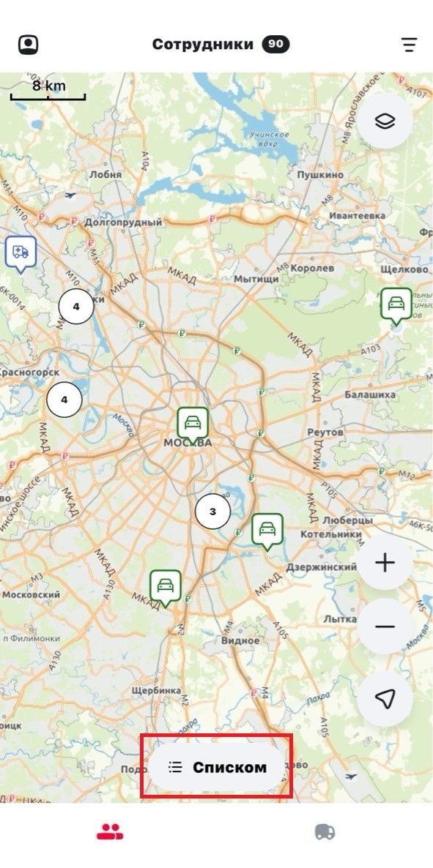Tap the blue ambulance marker on left
The width and height of the screenshot is (433, 868).
[21, 255]
